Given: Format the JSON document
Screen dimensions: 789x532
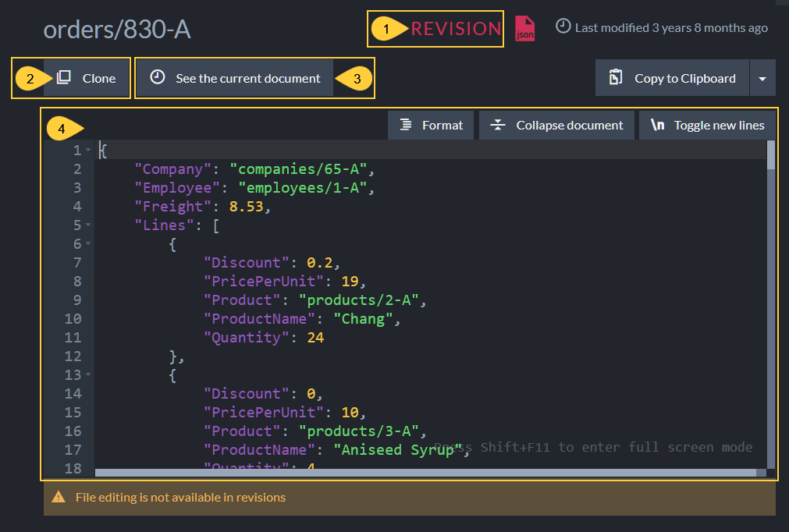Looking at the screenshot, I should (431, 126).
